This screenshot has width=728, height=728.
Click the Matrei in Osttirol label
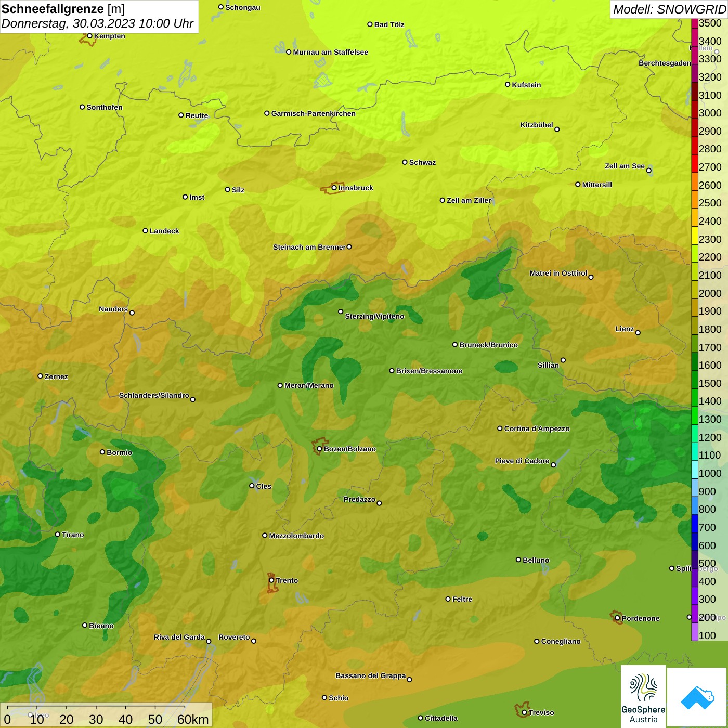[x=558, y=273]
